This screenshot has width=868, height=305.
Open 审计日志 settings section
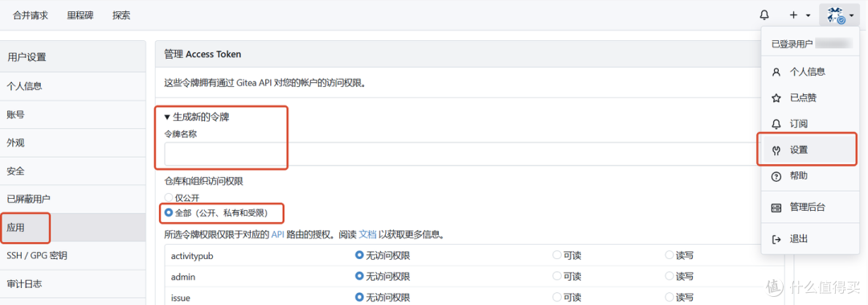click(x=73, y=284)
